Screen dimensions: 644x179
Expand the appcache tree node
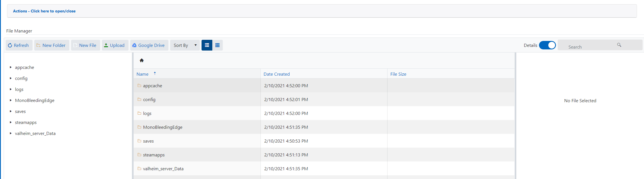[x=11, y=67]
